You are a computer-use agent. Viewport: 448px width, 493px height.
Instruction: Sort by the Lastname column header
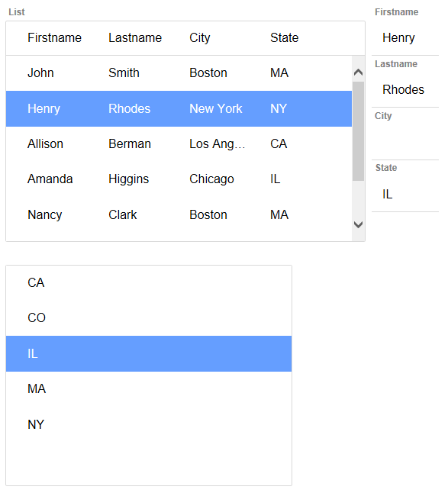point(135,38)
